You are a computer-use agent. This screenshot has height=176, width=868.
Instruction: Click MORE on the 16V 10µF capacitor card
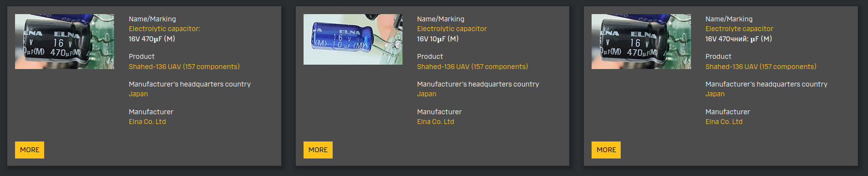tap(318, 150)
